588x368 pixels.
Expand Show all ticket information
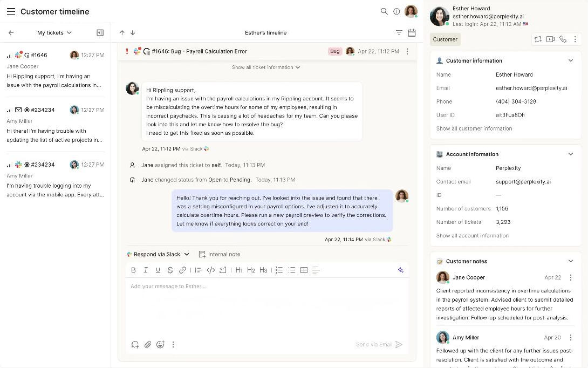pyautogui.click(x=266, y=67)
